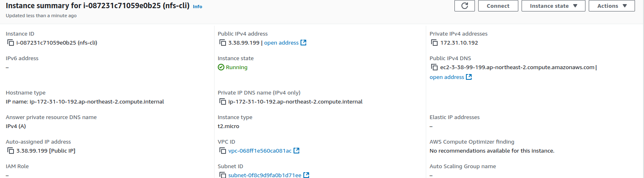Open external link icon beside Subnet ID

pos(306,175)
